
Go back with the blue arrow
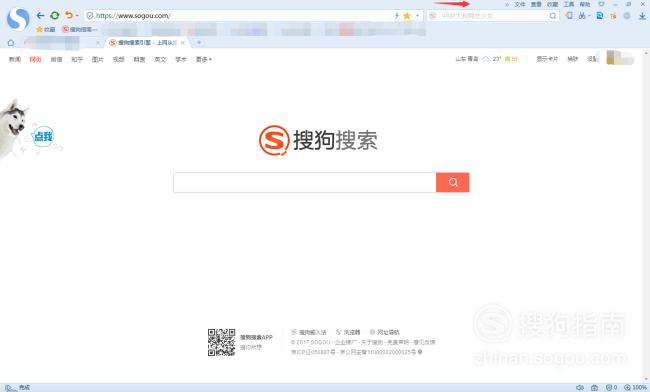pos(40,16)
